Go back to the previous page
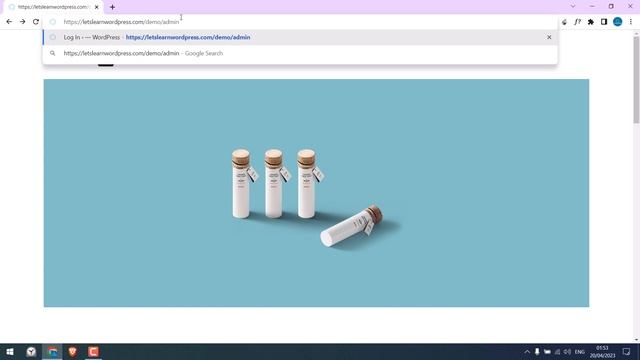Image resolution: width=640 pixels, height=360 pixels. pos(9,22)
